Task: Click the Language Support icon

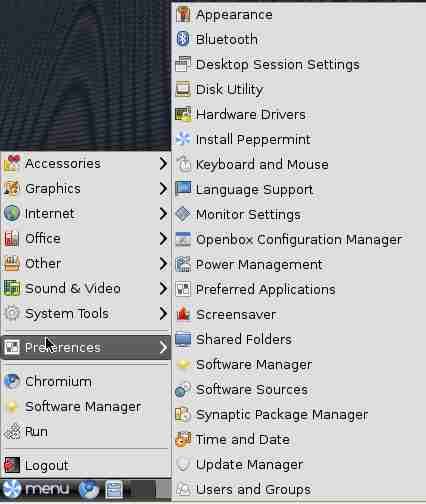Action: click(183, 189)
